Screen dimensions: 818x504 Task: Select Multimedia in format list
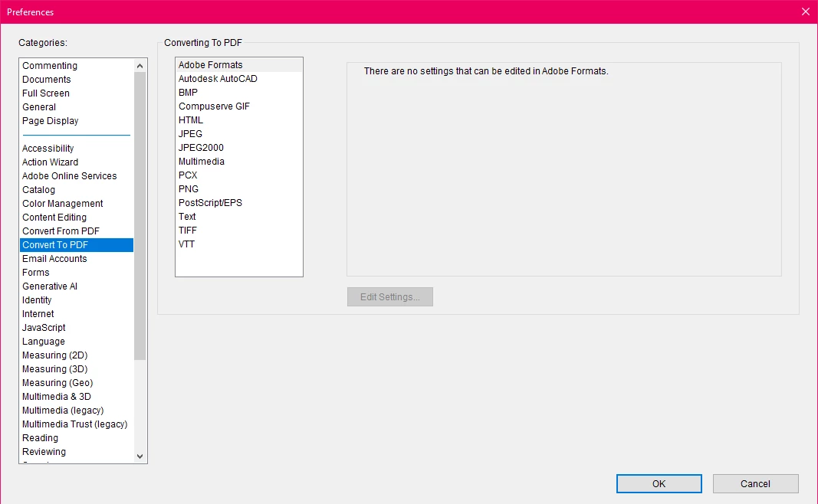point(239,162)
